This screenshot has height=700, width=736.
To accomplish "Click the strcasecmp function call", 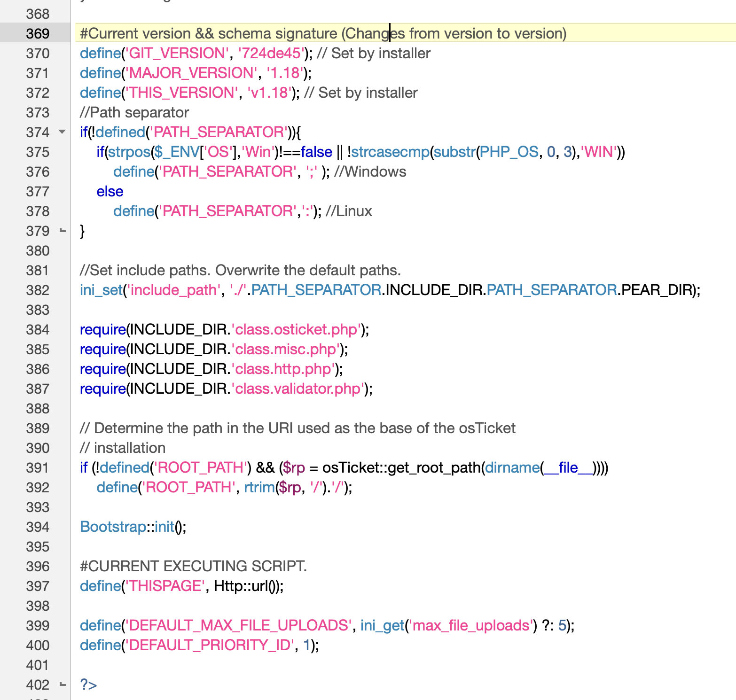I will coord(390,152).
